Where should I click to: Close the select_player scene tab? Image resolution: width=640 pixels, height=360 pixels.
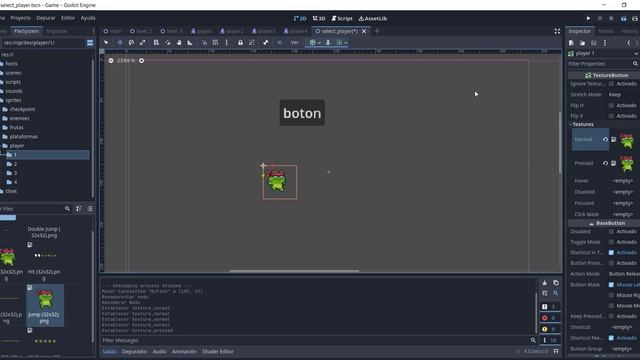[364, 31]
